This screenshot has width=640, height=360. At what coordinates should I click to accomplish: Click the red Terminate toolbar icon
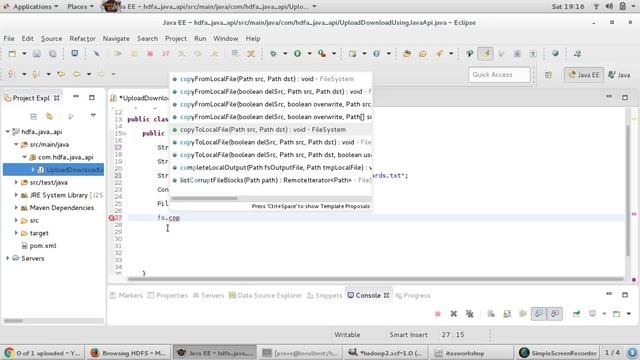click(x=150, y=53)
